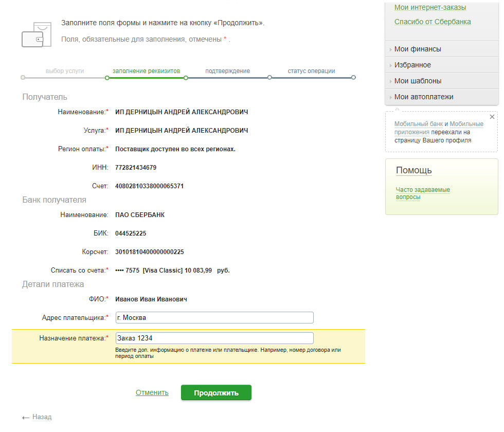The image size is (504, 432).
Task: Open the Мобильный банк link
Action: coord(419,124)
